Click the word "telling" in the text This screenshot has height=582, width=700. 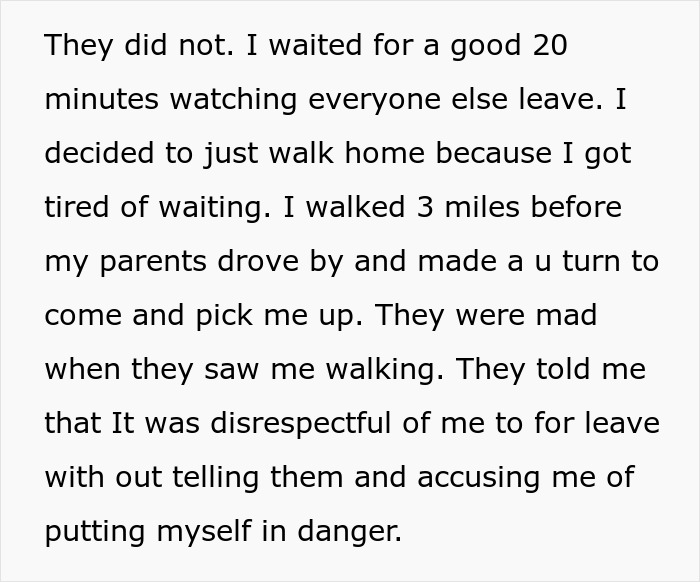point(224,477)
